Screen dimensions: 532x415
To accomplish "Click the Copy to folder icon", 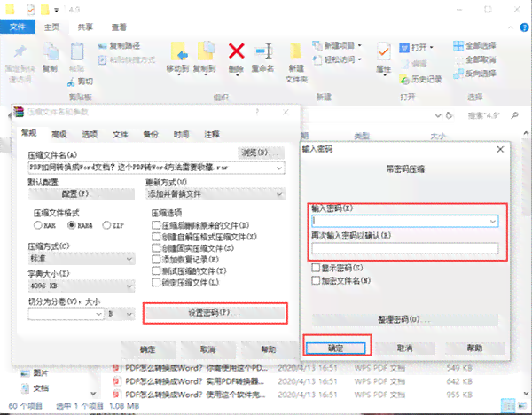I will pos(205,51).
